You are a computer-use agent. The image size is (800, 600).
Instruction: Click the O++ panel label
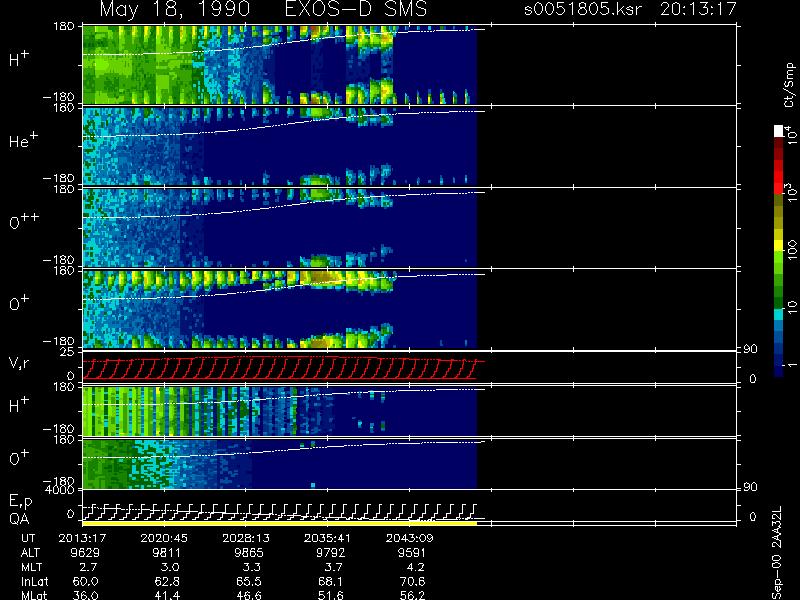tap(24, 221)
